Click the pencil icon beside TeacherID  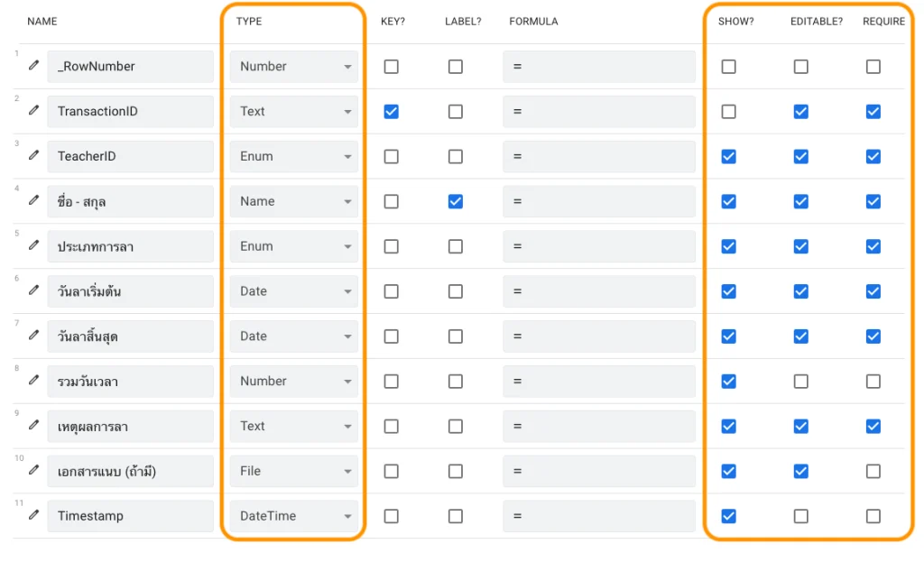[33, 155]
